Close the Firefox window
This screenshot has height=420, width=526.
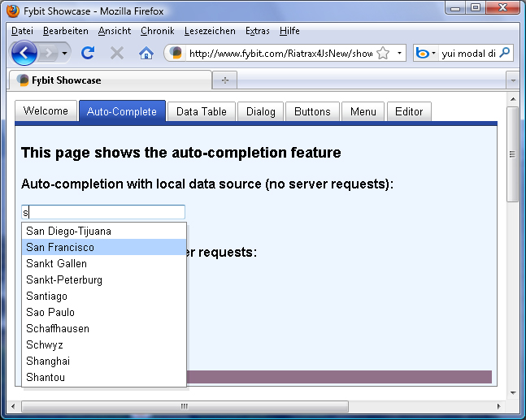click(502, 8)
